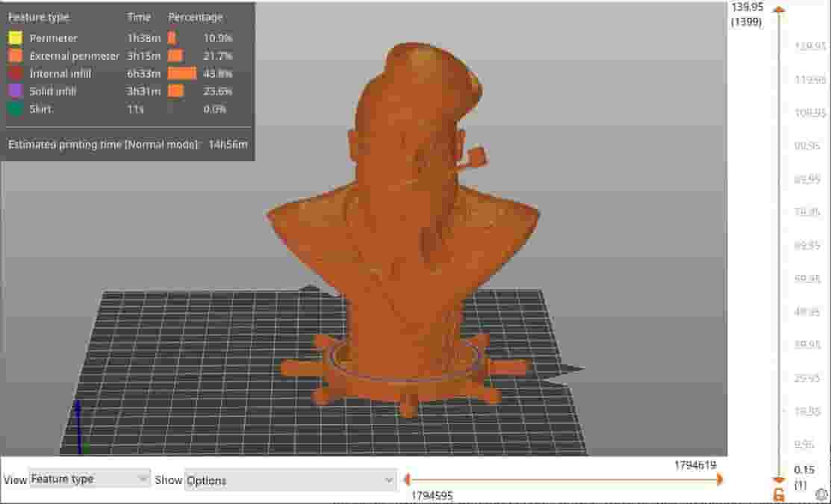Toggle External perimeter visibility in the legend
831x504 pixels.
pyautogui.click(x=14, y=55)
